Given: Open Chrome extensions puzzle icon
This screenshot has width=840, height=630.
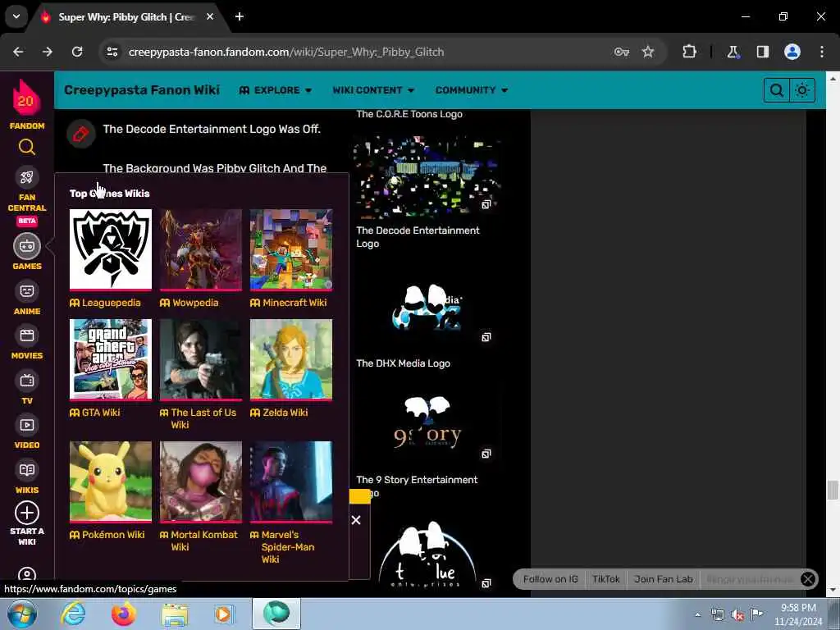Looking at the screenshot, I should point(689,52).
